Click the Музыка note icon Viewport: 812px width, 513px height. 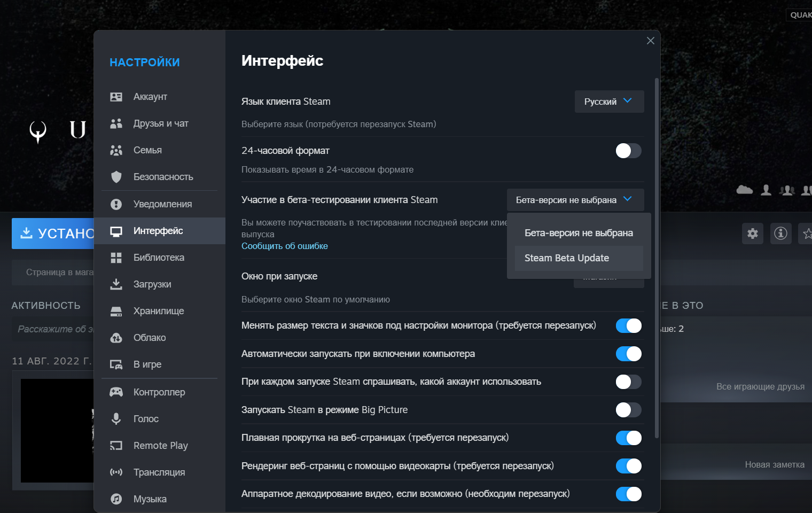tap(116, 499)
